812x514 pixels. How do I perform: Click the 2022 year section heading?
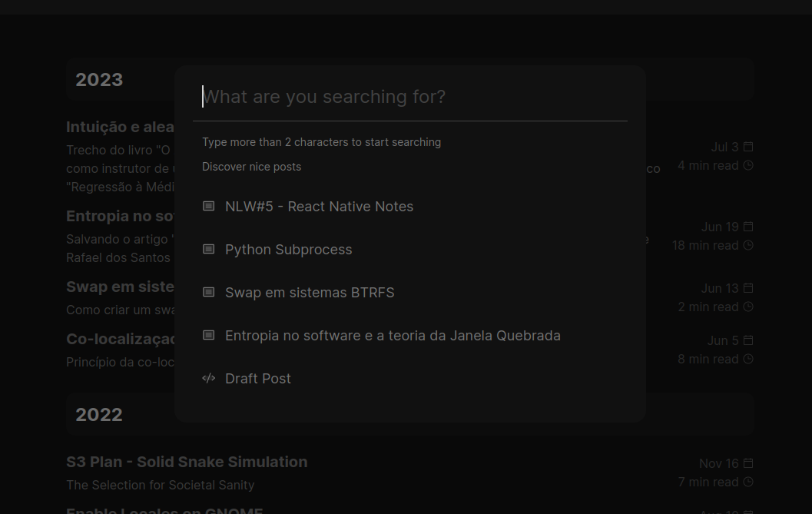click(99, 415)
